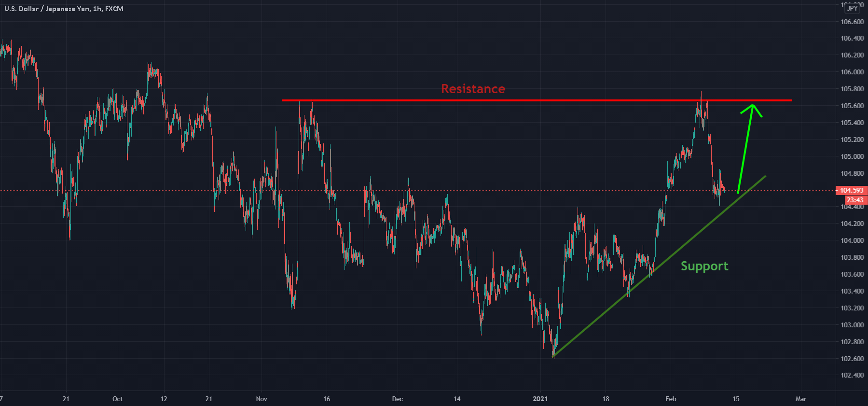Screen dimensions: 868x406
Task: Click the 14 date label on time axis
Action: [x=457, y=399]
